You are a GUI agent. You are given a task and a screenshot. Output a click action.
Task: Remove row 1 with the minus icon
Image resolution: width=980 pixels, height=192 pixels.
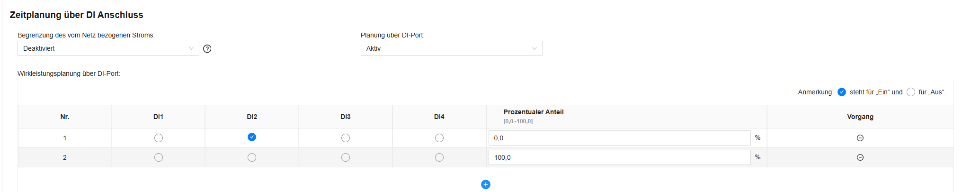[x=860, y=138]
